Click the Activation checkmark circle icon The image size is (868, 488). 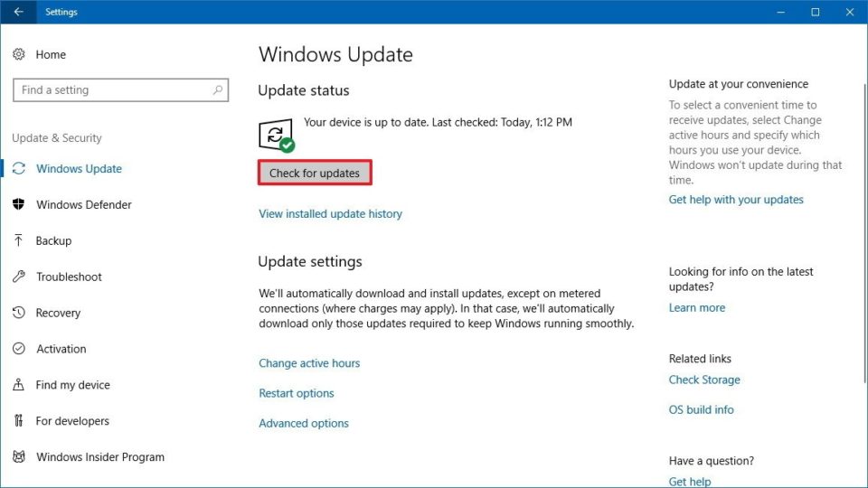pos(19,349)
